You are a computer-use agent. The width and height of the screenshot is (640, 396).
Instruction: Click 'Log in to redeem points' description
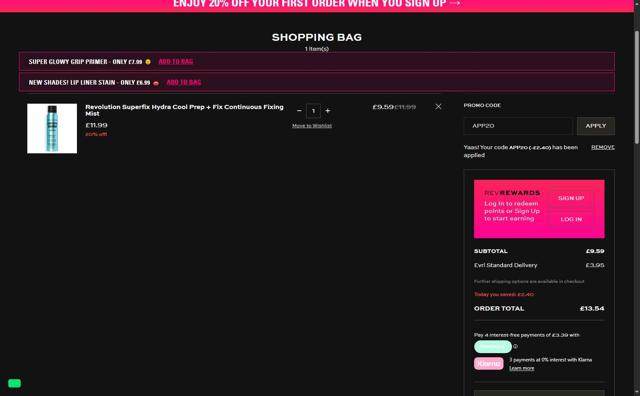[512, 211]
